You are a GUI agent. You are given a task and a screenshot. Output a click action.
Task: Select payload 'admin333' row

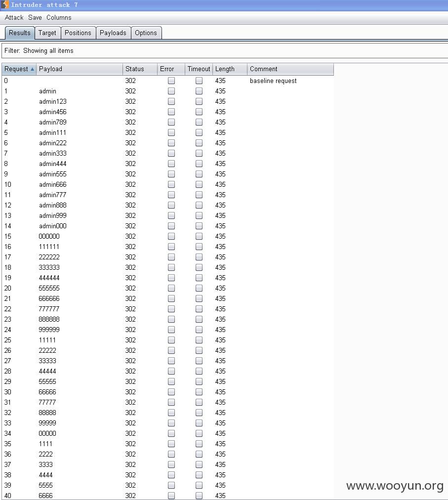point(53,153)
